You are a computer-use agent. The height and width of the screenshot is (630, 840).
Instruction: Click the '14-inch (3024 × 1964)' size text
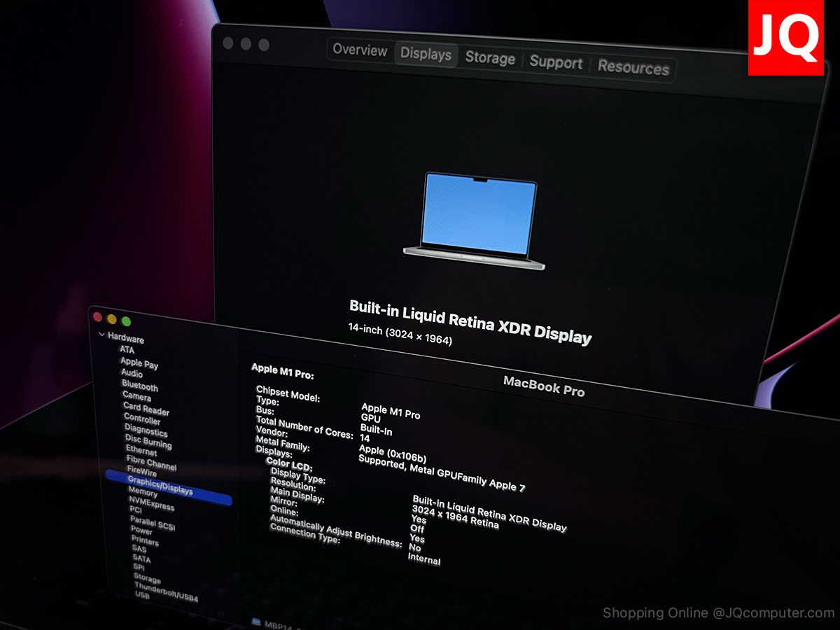pos(400,334)
